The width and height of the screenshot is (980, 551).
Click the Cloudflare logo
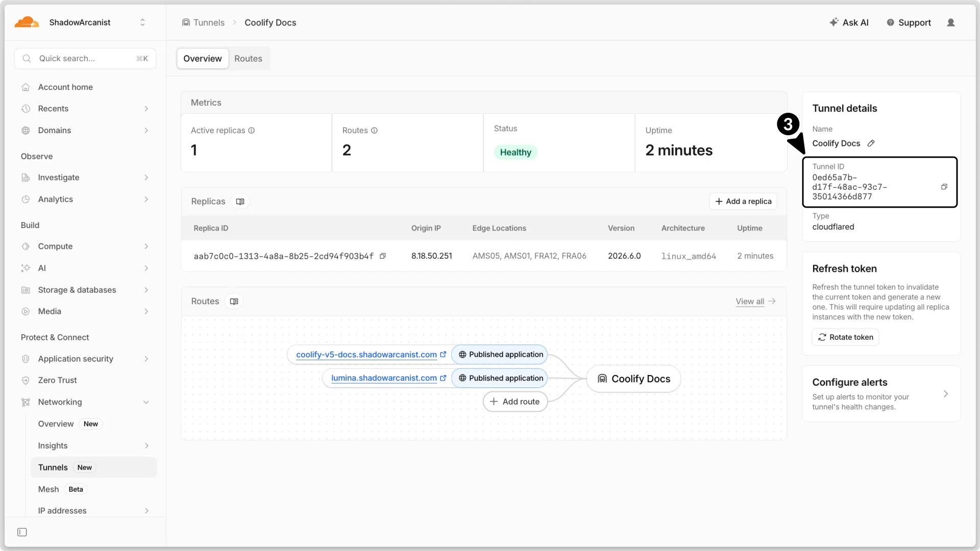click(x=27, y=22)
